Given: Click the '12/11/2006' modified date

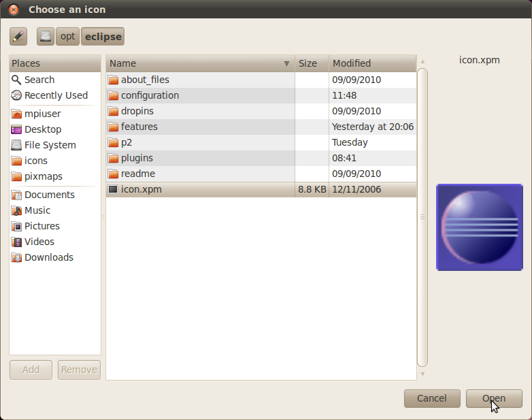Looking at the screenshot, I should pyautogui.click(x=356, y=189).
